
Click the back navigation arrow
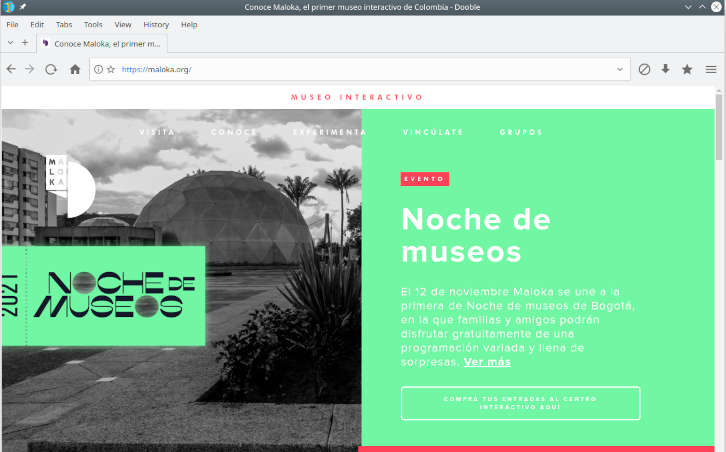11,69
